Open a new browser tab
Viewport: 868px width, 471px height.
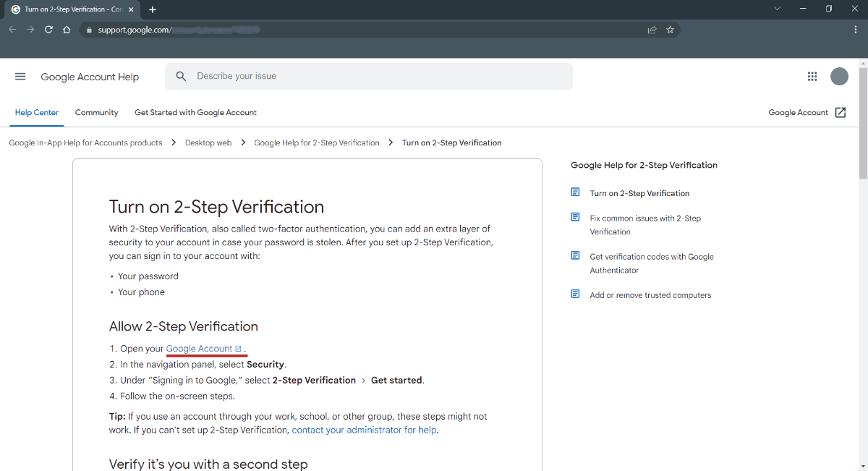153,9
